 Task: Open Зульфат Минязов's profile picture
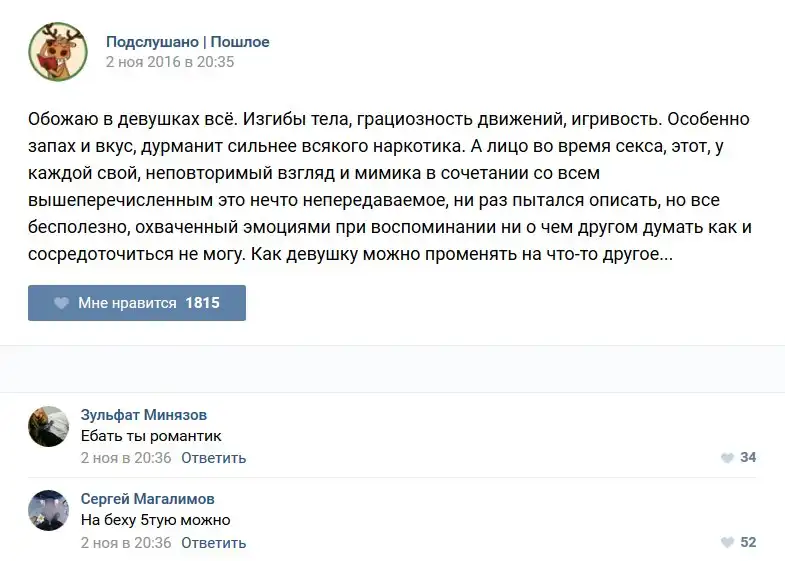tap(48, 426)
